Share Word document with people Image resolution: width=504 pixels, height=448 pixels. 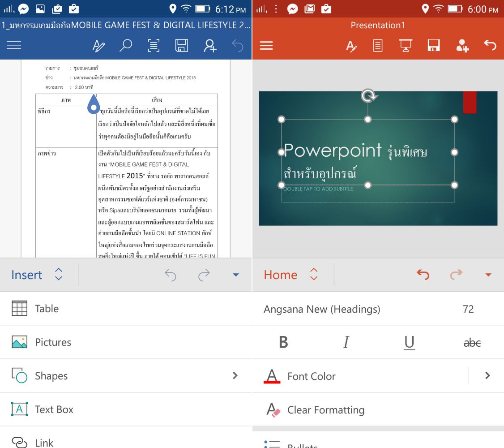(210, 45)
